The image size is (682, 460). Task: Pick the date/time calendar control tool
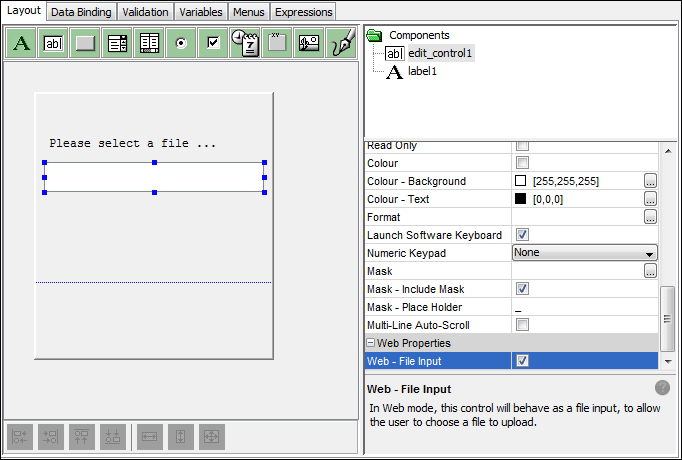point(245,43)
